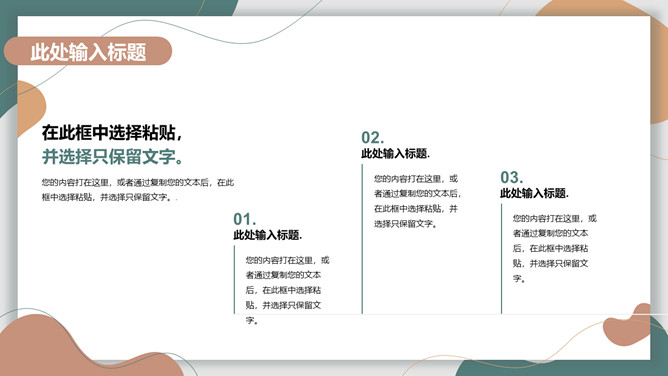
Task: Click the vertical green line beside section 02
Action: click(362, 239)
